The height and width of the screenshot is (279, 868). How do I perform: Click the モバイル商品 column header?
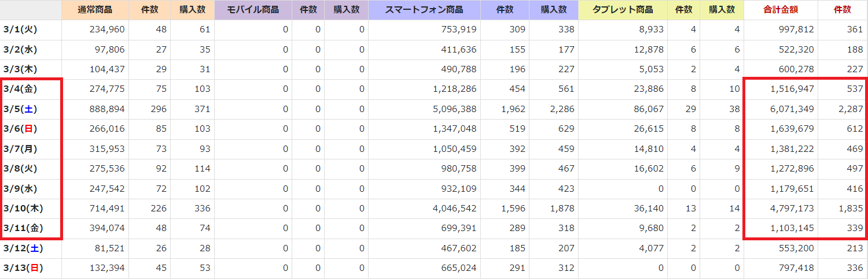(253, 10)
